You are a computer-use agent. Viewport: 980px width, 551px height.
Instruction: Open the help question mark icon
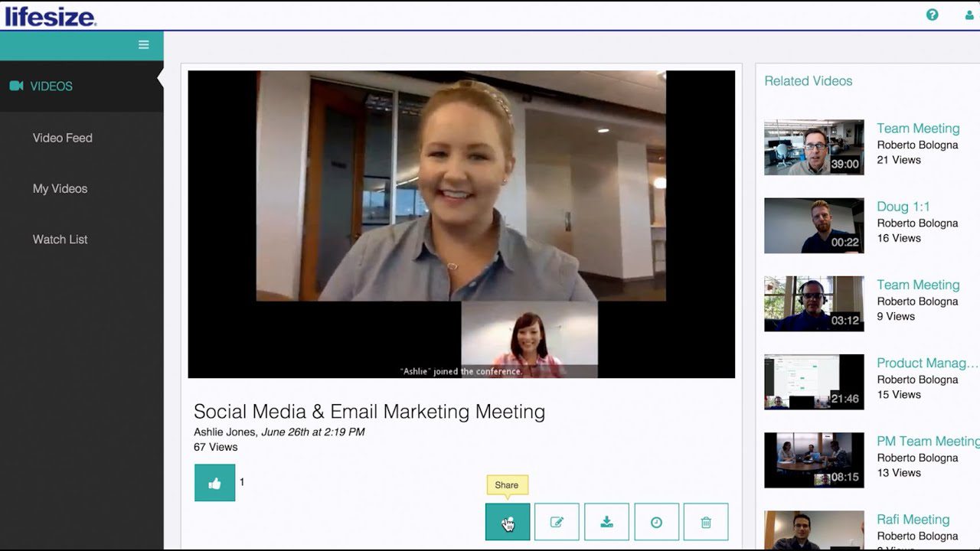[x=932, y=15]
